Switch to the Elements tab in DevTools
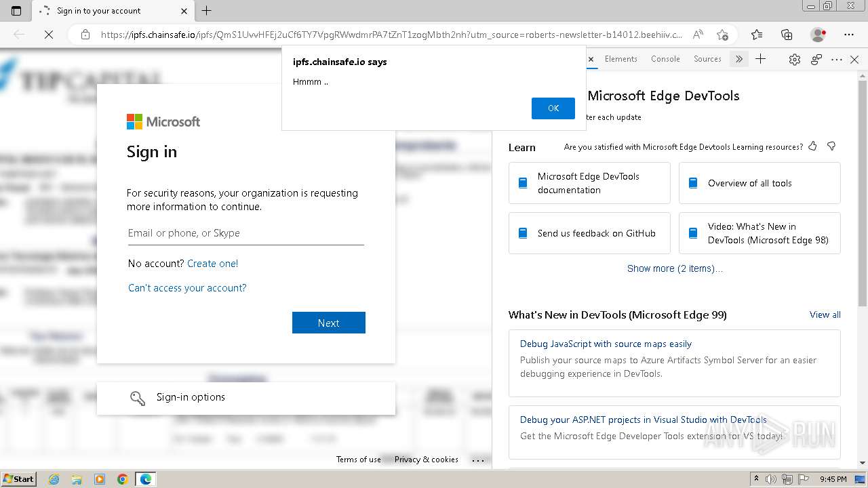Image resolution: width=868 pixels, height=488 pixels. pyautogui.click(x=621, y=59)
